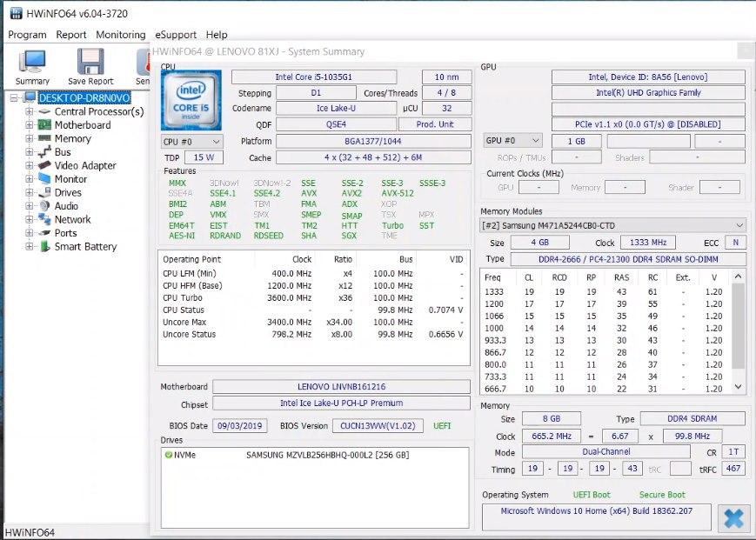Click the LENOVO LNVNB161216 motherboard field
Viewport: 756px width, 540px height.
pos(341,386)
